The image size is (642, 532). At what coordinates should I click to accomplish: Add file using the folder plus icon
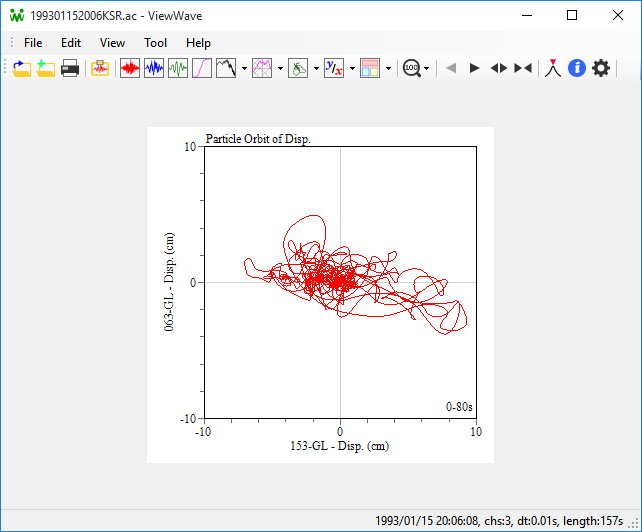45,68
